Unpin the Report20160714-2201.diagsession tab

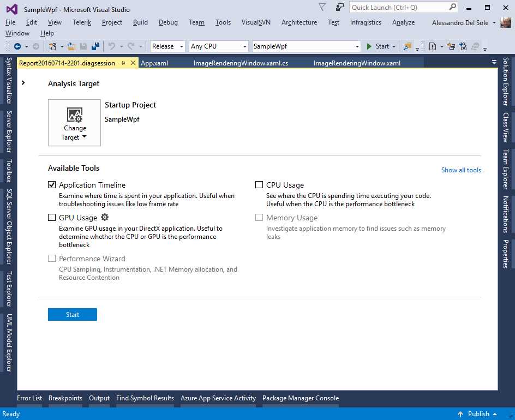click(124, 63)
